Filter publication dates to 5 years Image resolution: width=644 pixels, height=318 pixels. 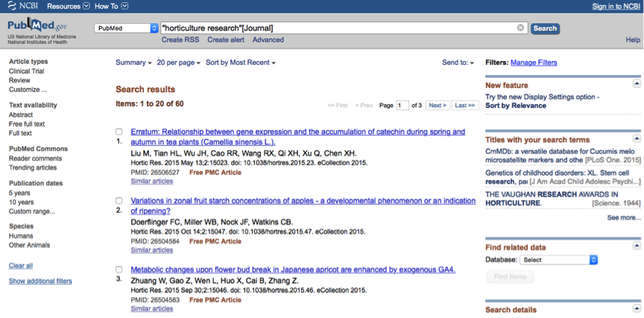tap(19, 193)
